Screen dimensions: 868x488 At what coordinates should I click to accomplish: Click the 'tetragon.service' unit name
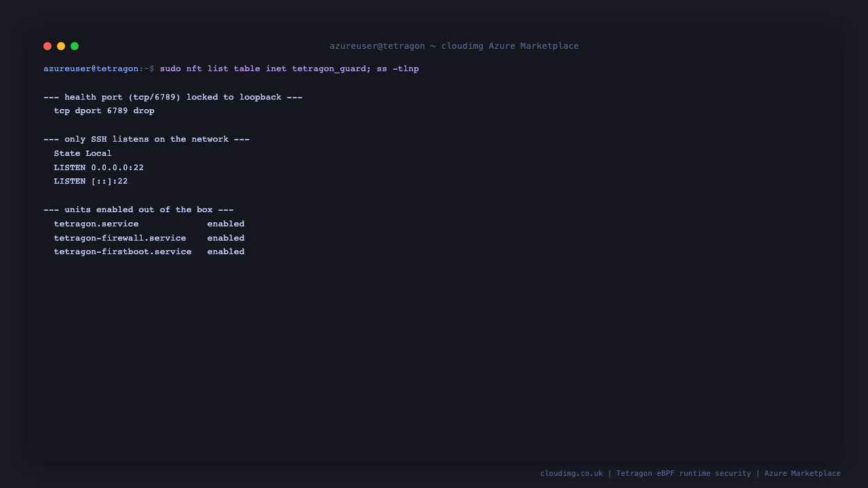point(96,224)
